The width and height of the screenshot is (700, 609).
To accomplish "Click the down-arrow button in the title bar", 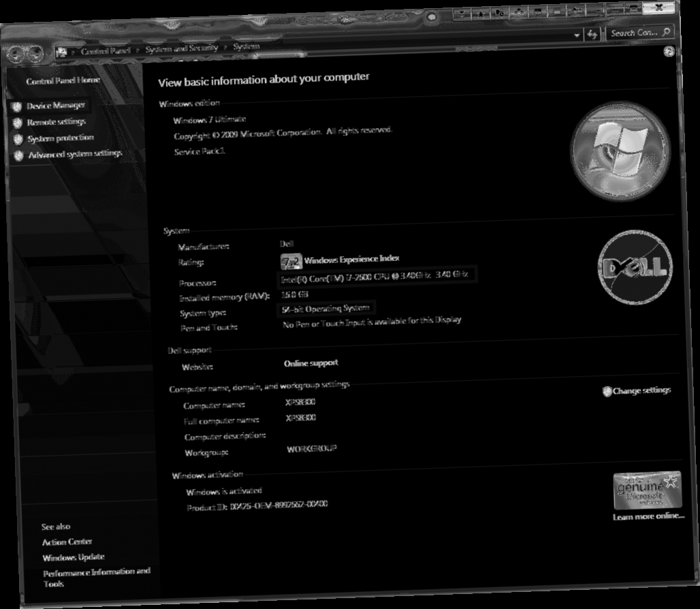I will 462,14.
